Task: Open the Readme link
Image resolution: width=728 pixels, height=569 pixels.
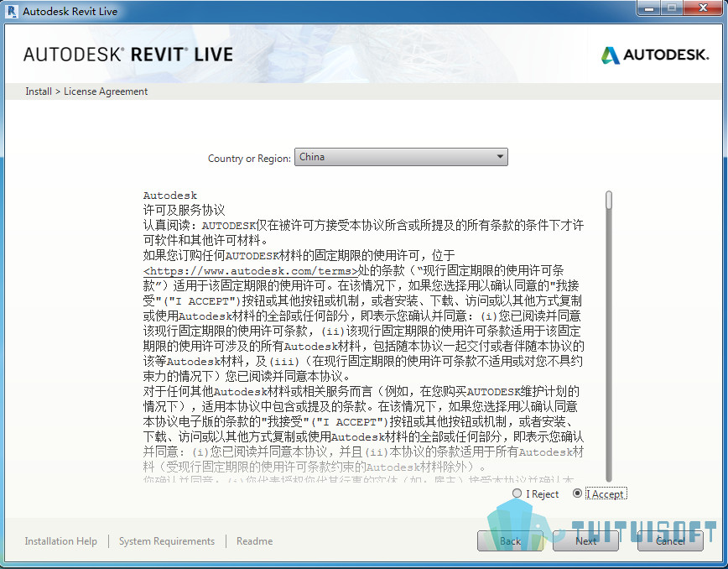Action: click(254, 541)
